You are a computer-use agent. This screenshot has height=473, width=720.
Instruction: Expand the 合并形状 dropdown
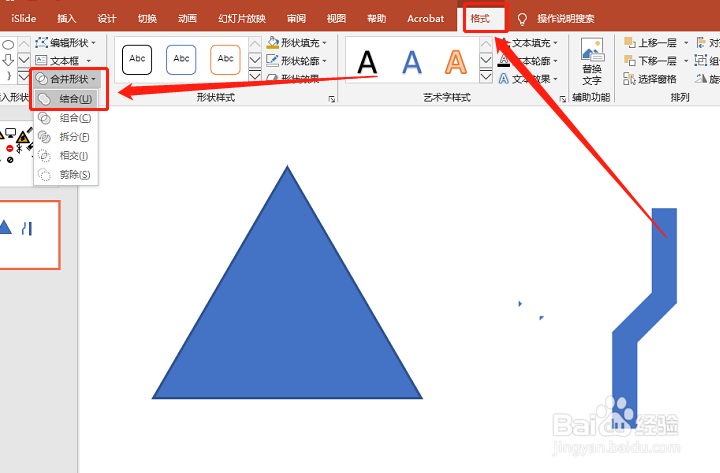tap(67, 79)
